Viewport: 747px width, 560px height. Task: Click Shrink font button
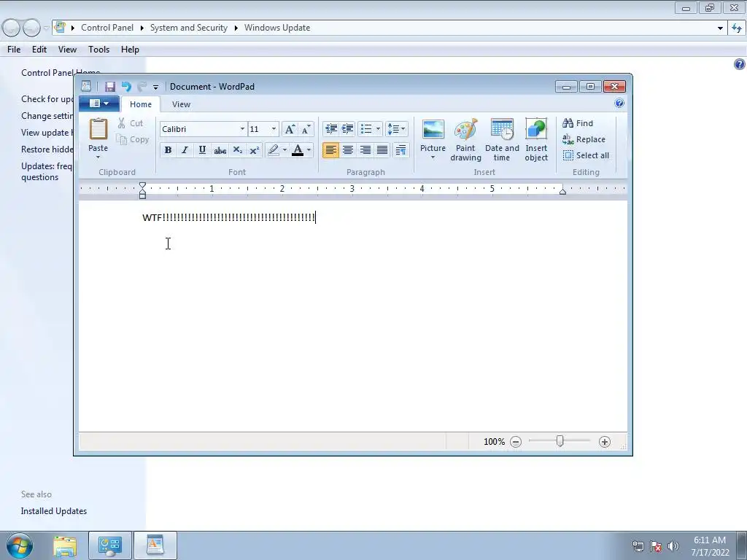[x=306, y=129]
